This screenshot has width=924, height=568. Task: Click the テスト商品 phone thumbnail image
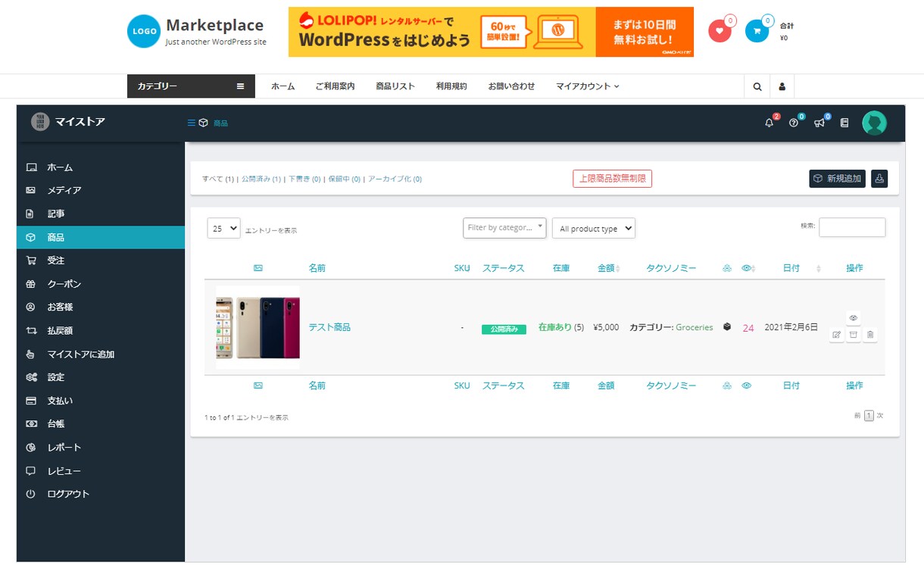tap(258, 327)
